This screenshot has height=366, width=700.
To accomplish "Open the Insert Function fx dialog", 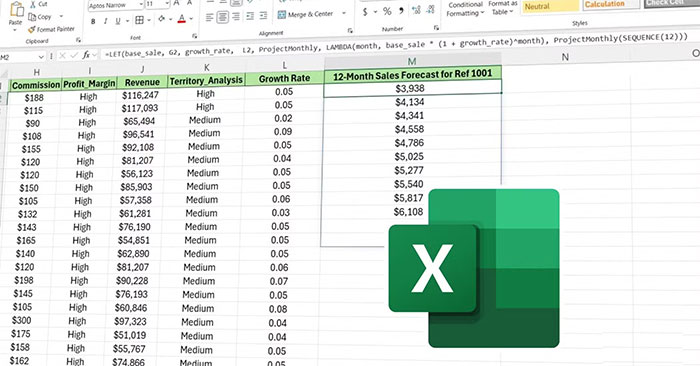I will (86, 55).
